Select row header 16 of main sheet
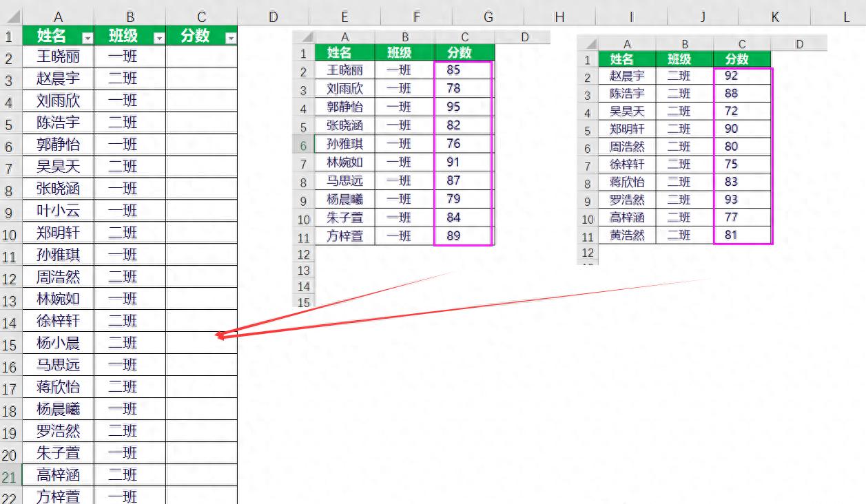The height and width of the screenshot is (504, 866). pyautogui.click(x=10, y=366)
